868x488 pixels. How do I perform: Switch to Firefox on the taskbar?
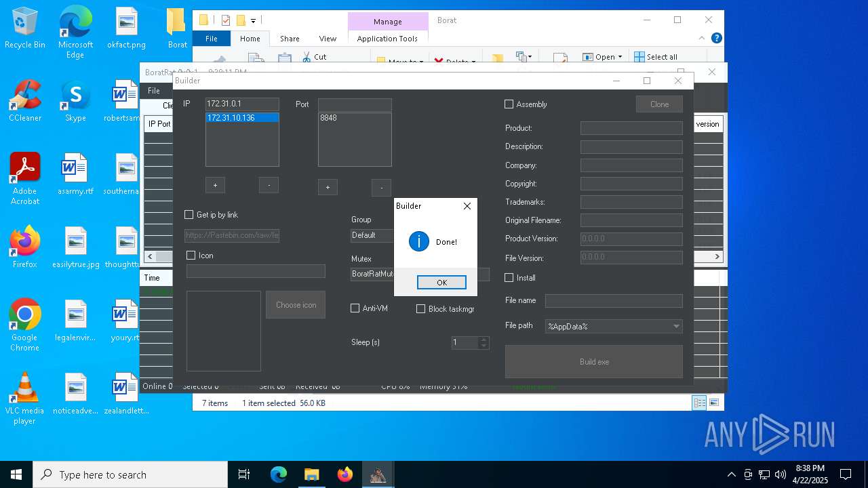[344, 474]
